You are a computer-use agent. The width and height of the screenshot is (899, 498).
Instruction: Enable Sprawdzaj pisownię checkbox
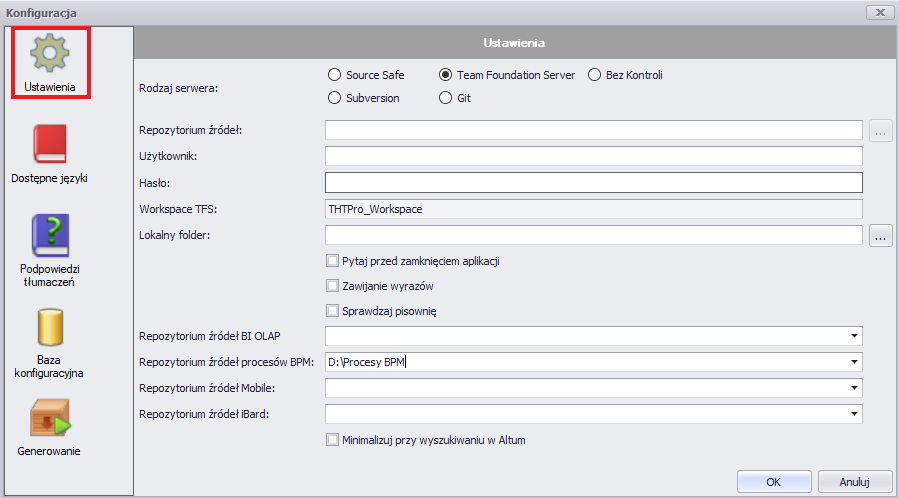(333, 311)
